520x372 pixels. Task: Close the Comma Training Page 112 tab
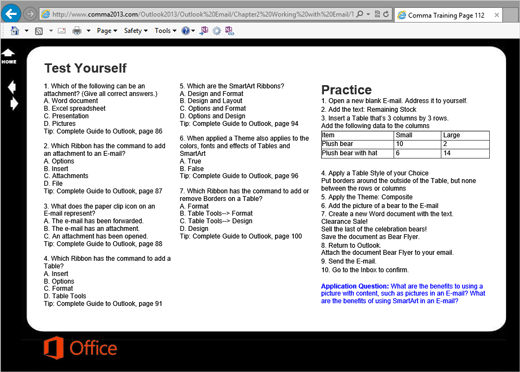coord(497,15)
